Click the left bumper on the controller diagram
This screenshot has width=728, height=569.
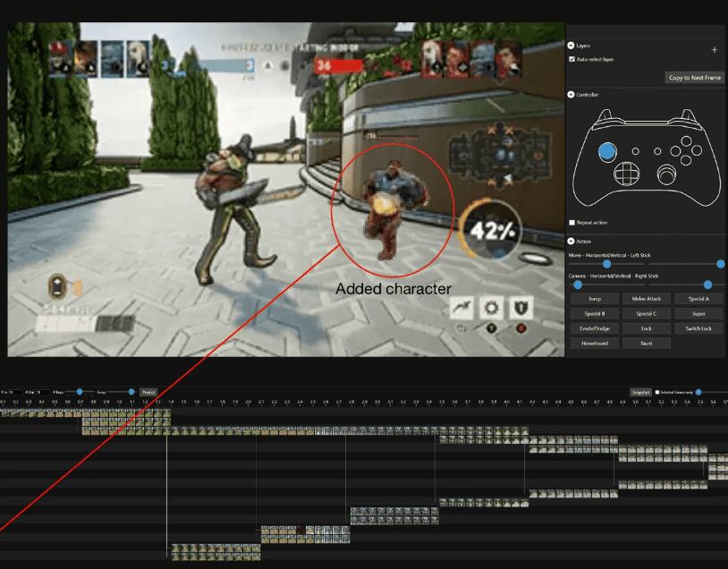606,116
